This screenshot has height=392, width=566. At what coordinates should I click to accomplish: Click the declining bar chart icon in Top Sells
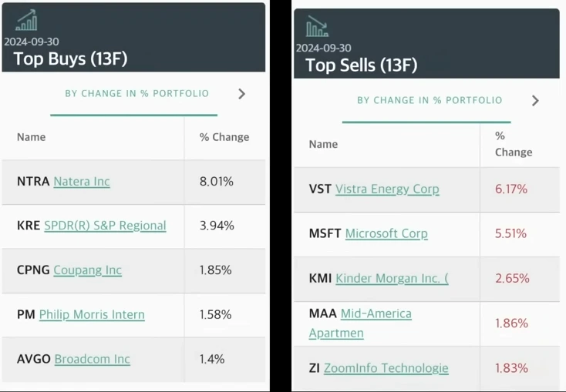(317, 26)
